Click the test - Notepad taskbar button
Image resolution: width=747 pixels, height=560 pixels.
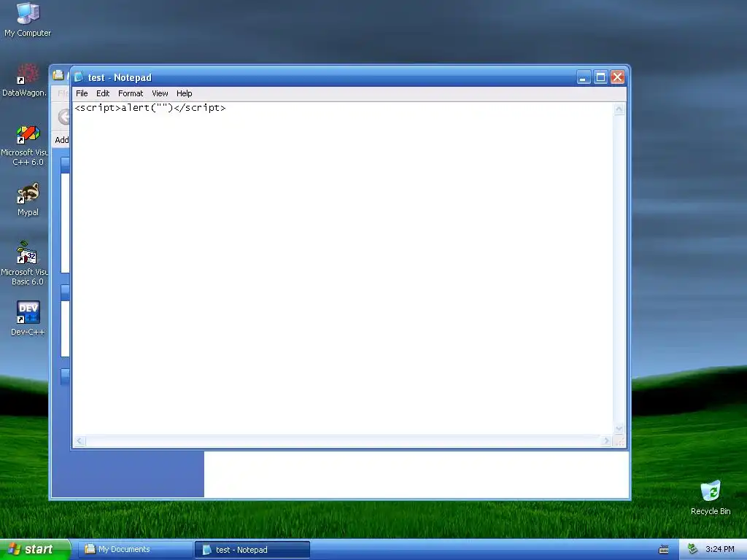click(252, 550)
